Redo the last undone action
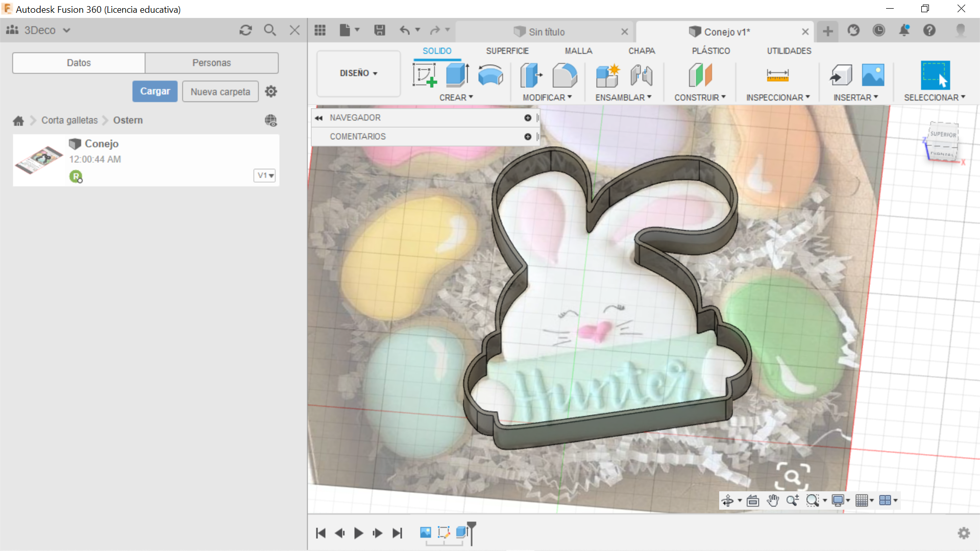Viewport: 980px width, 551px height. pos(435,31)
